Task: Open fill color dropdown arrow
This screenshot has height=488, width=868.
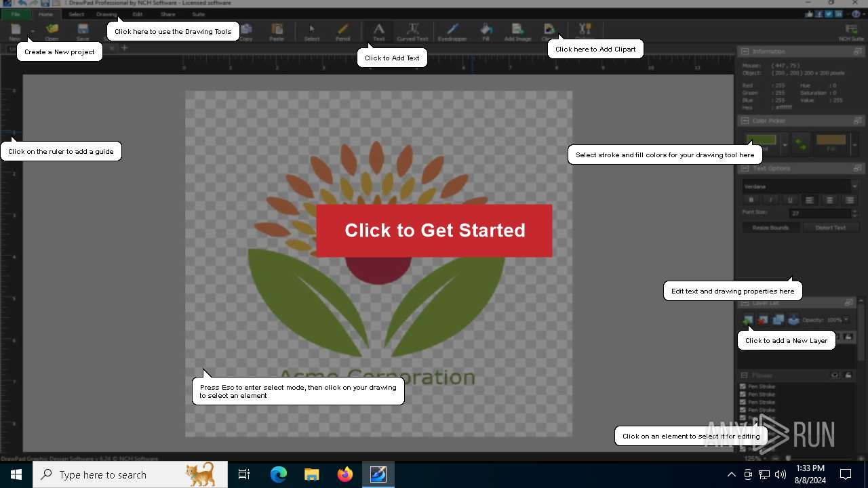Action: point(854,144)
